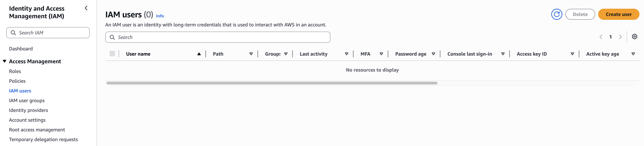The height and width of the screenshot is (146, 644).
Task: Go to previous page of users
Action: 601,37
